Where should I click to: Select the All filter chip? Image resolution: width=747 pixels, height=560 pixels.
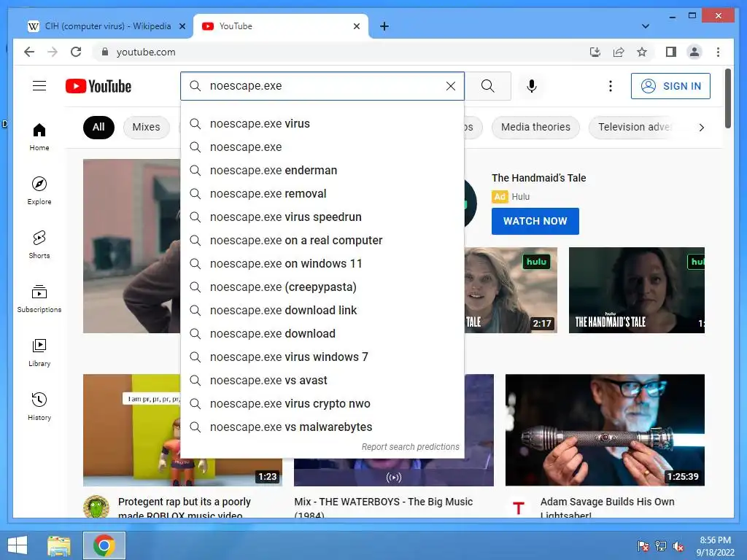[x=98, y=127]
